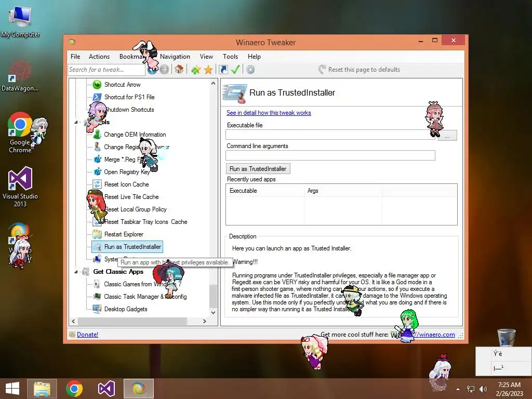
Task: Click the Executable column header
Action: click(265, 191)
